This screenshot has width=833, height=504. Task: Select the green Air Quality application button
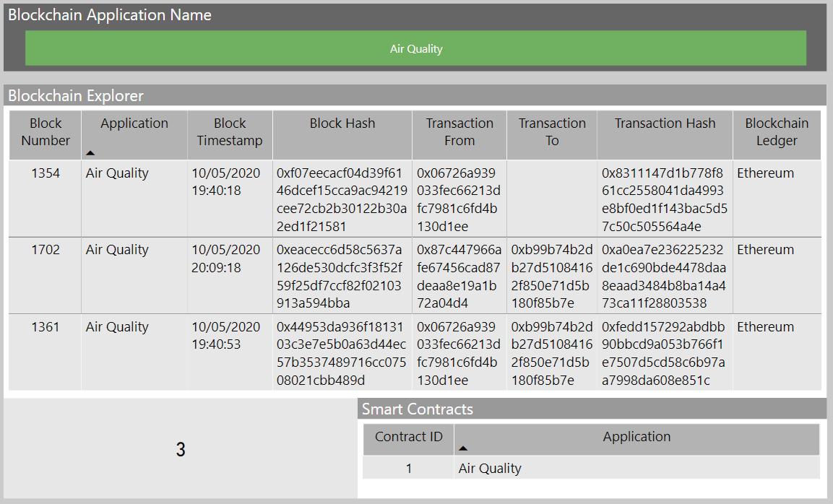click(415, 48)
